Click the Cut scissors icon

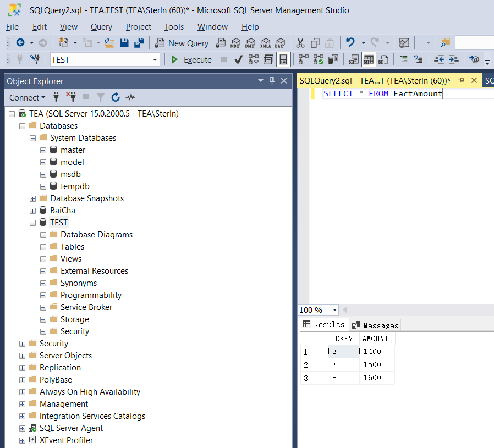[x=300, y=43]
